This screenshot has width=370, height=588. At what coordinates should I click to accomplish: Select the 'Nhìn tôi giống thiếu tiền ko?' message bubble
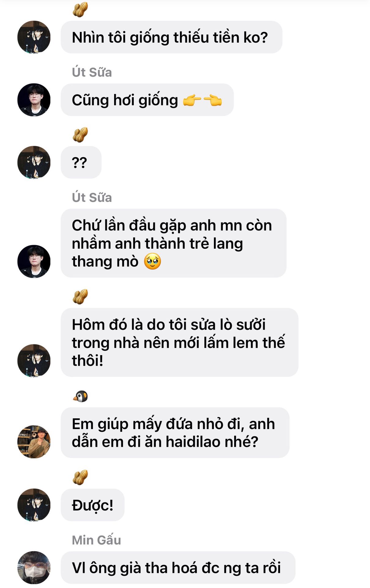tap(171, 37)
